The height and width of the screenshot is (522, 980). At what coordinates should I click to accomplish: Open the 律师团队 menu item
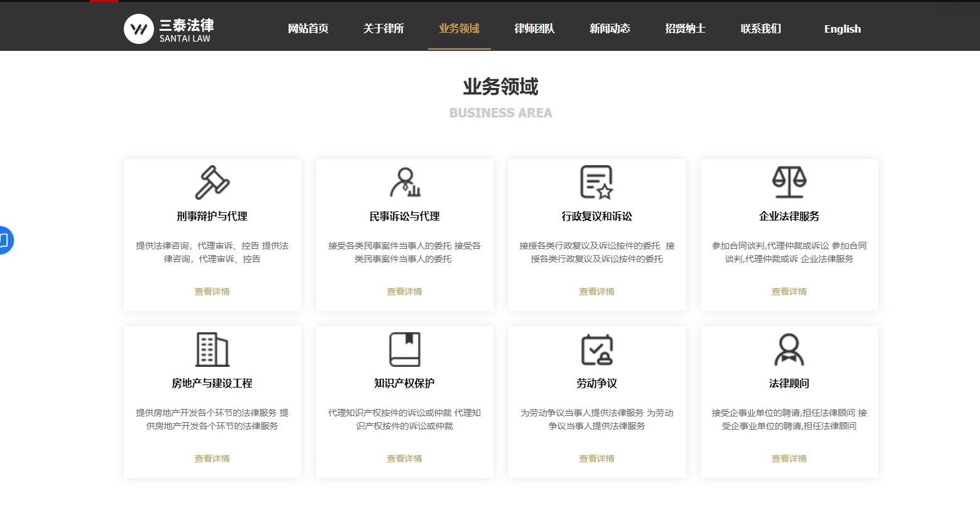point(534,29)
